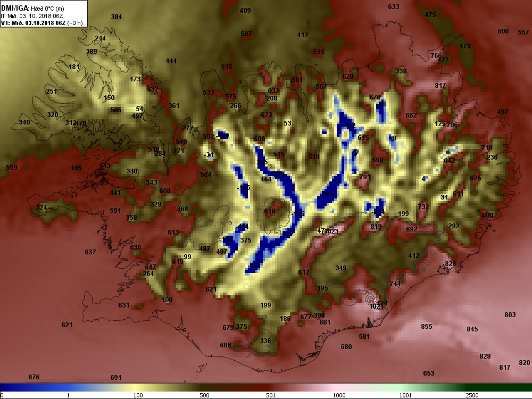
Task: Click the map value '1023'
Action: click(x=331, y=231)
